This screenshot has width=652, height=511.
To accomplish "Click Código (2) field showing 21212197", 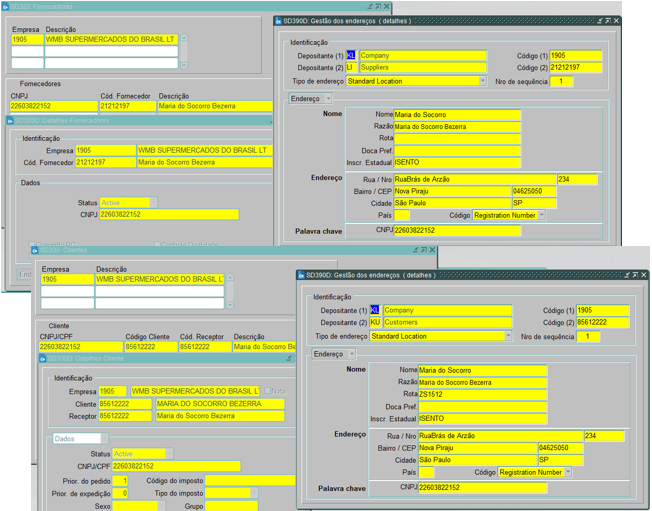I will tap(576, 67).
